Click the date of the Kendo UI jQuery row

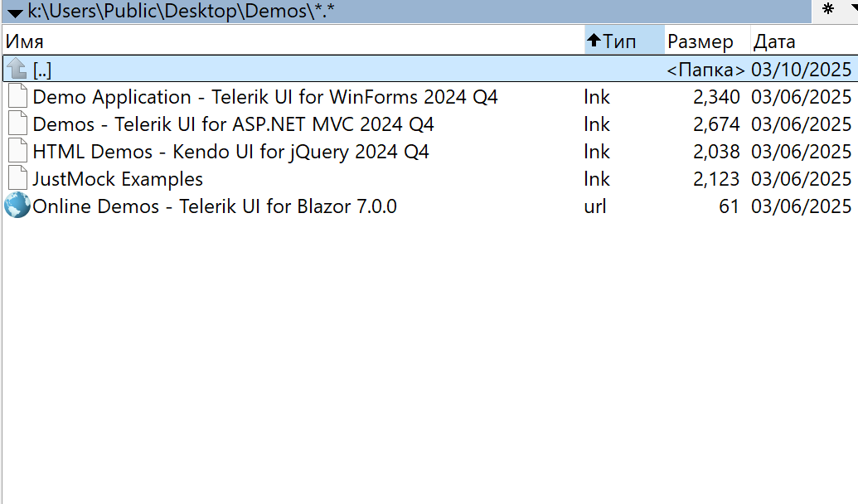pos(801,152)
